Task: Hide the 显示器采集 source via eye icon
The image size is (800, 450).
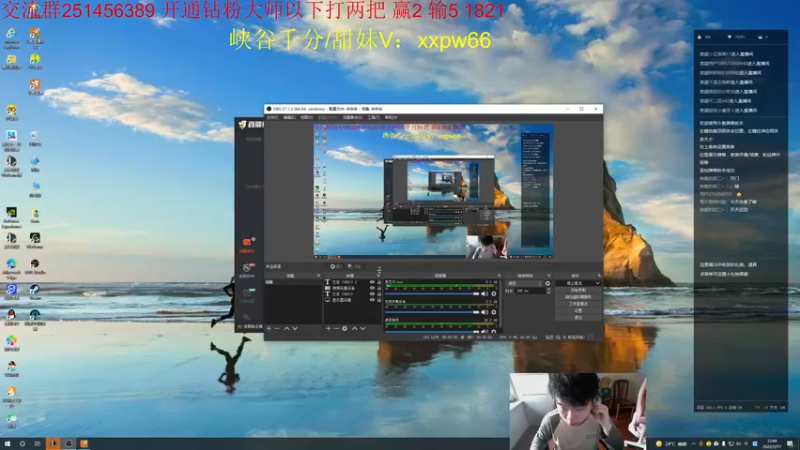Action: coord(372,300)
